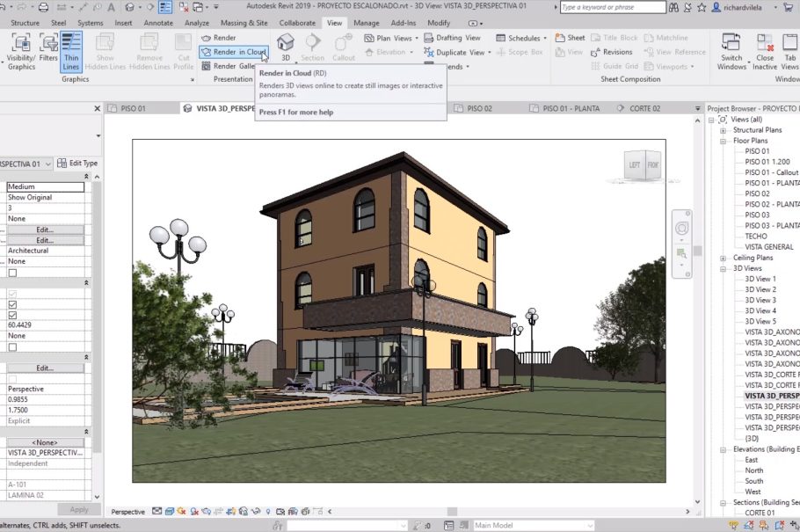Collapse the Floor Plans tree node
800x532 pixels.
[723, 141]
